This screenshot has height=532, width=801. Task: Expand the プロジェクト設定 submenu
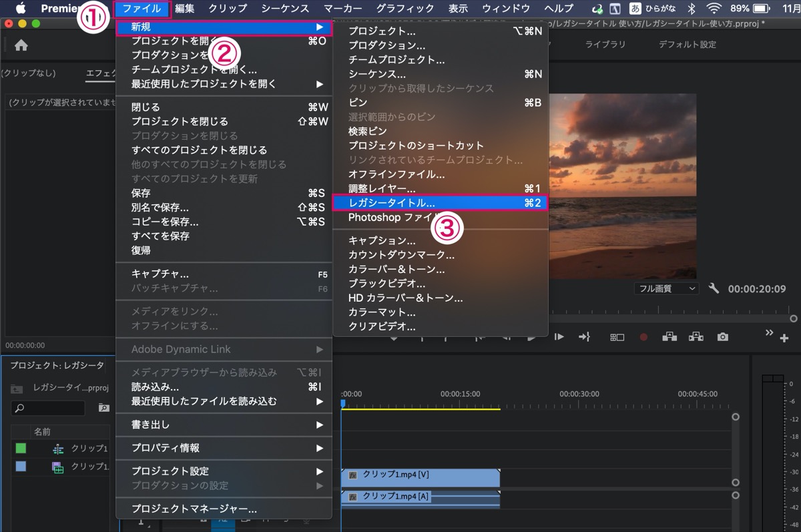(x=224, y=471)
